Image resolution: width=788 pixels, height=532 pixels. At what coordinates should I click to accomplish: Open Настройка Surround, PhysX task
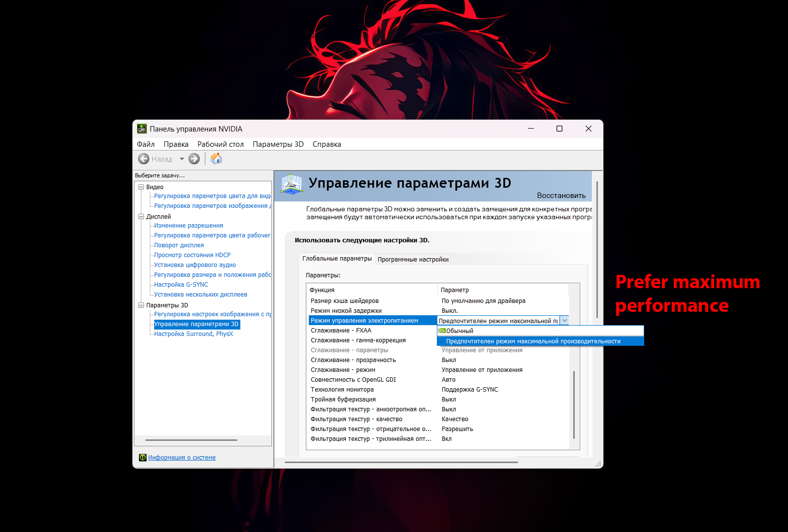(194, 334)
